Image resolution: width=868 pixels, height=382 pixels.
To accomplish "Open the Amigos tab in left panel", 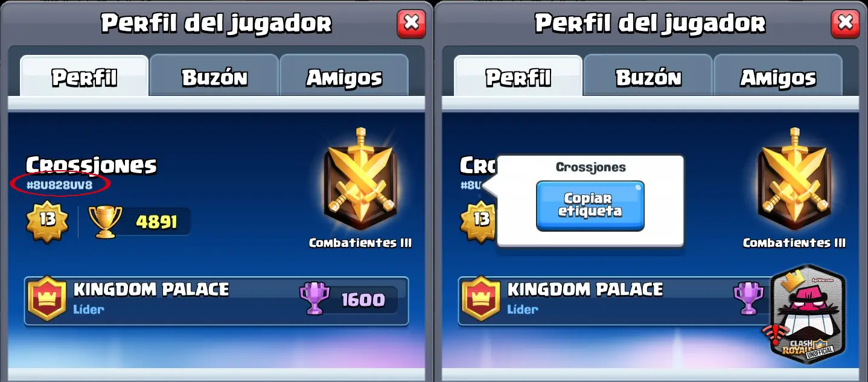I will coord(344,77).
